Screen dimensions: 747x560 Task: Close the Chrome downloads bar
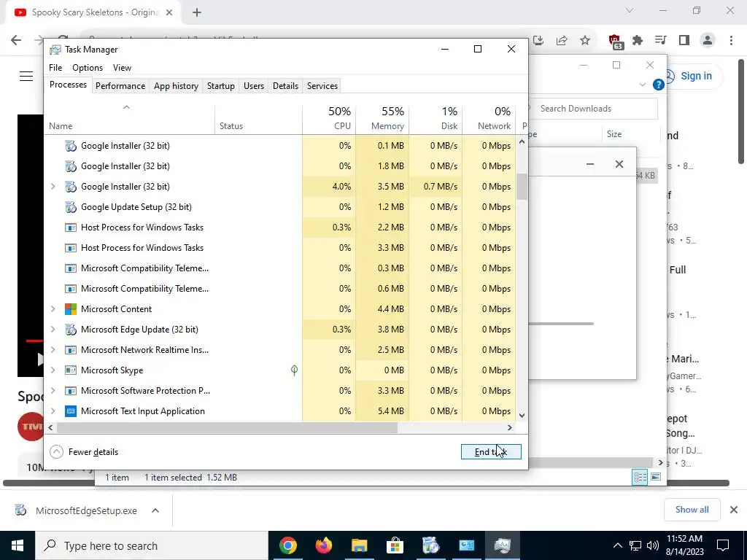tap(734, 510)
